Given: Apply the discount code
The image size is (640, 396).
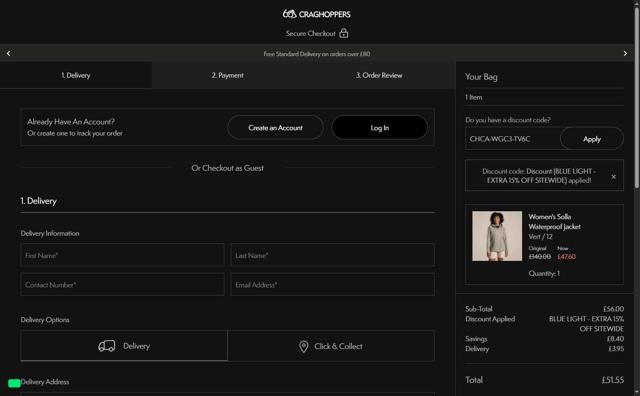Looking at the screenshot, I should coord(592,139).
